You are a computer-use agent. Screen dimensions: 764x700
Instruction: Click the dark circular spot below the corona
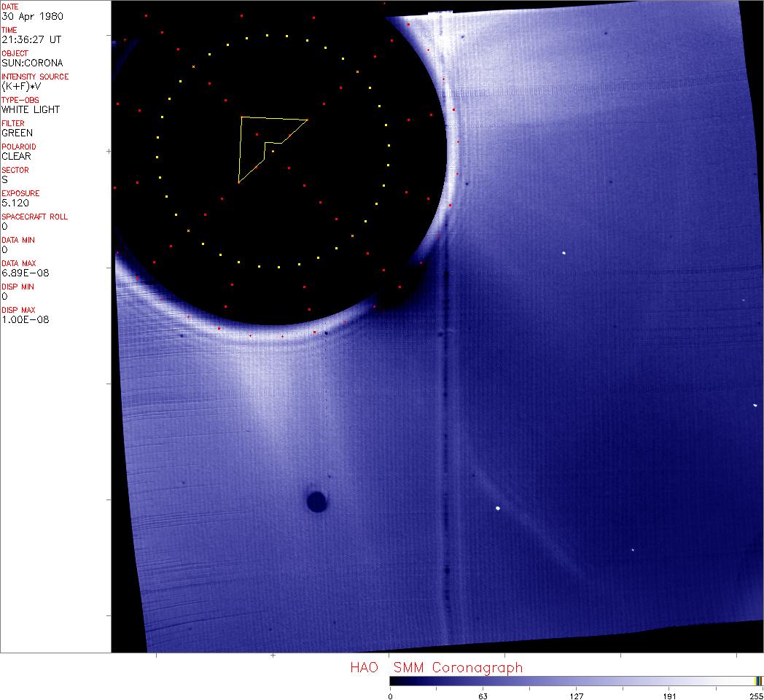click(x=316, y=502)
